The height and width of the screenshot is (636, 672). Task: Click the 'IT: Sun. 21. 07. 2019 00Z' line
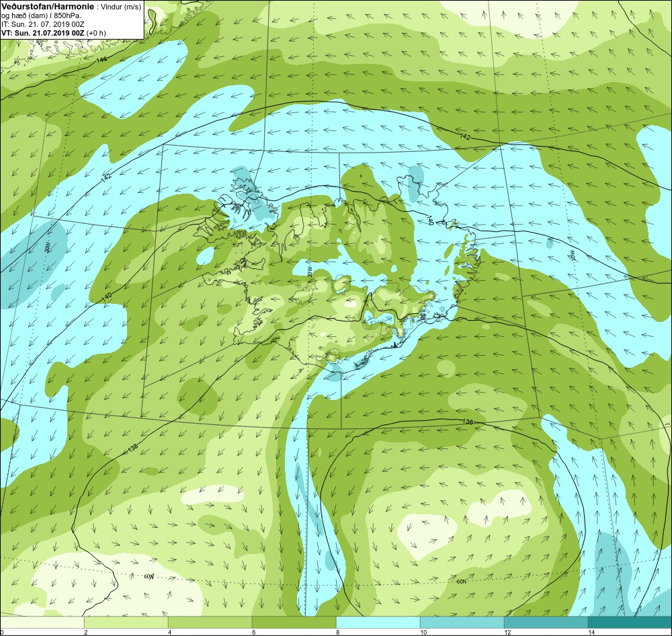[43, 24]
